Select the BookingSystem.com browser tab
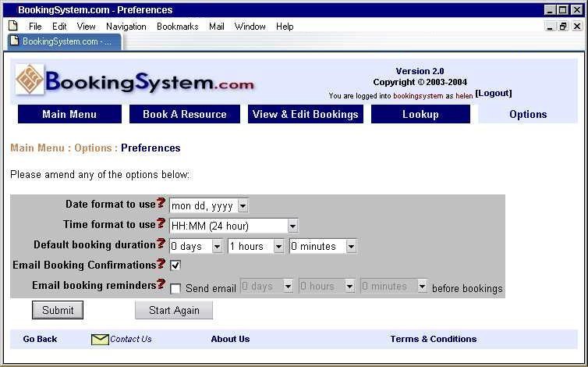 tap(65, 41)
